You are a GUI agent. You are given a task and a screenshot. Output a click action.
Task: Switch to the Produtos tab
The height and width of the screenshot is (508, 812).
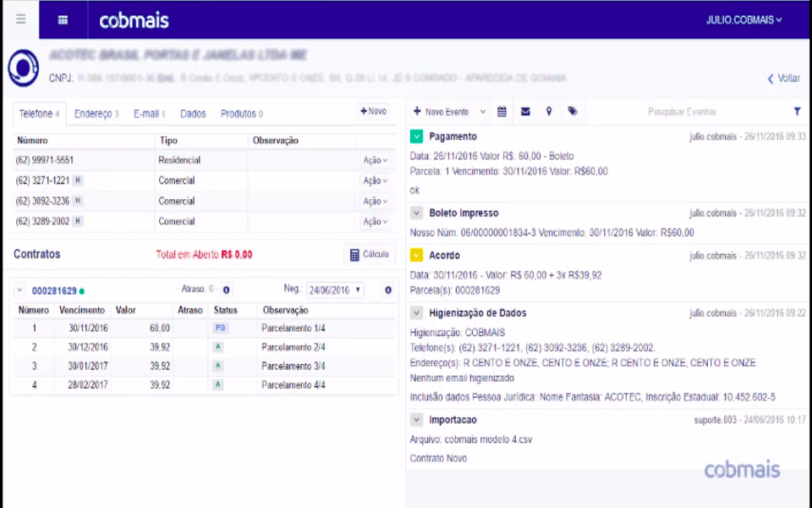241,113
